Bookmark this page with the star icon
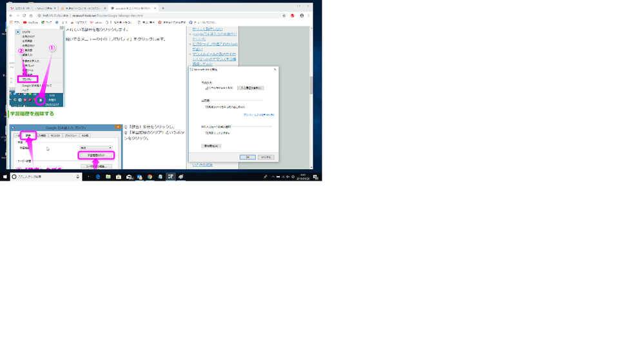This screenshot has width=644, height=362. 284,15
